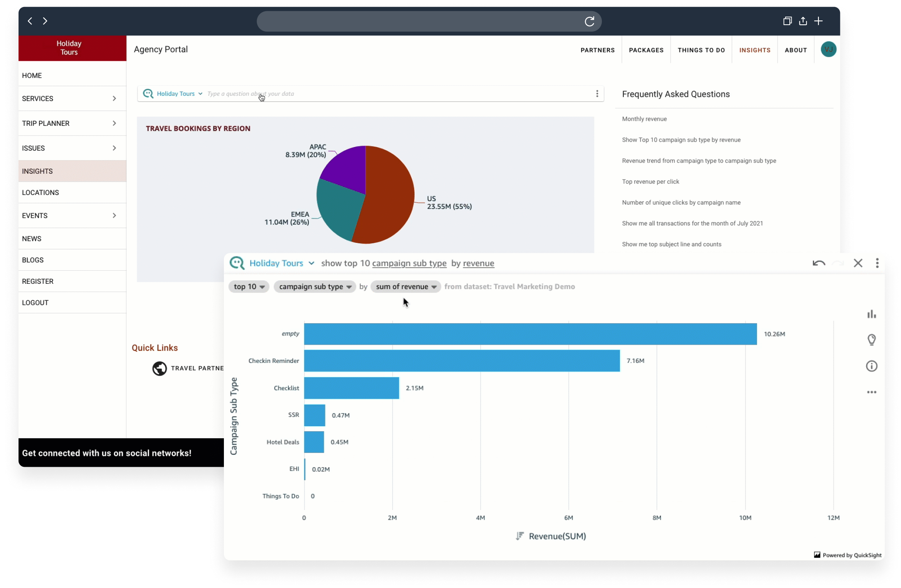The image size is (901, 588).
Task: Click the Checkin Reminder bar in chart
Action: click(462, 361)
